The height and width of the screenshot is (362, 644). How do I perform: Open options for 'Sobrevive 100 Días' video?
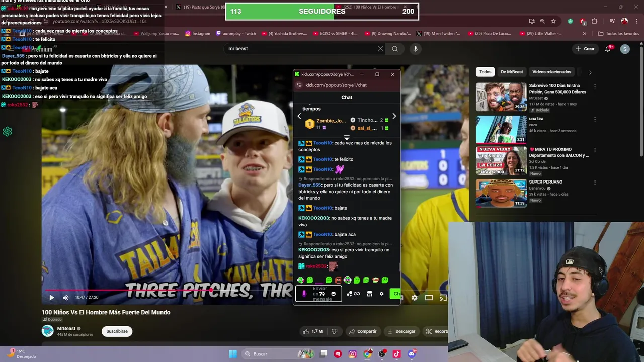(x=595, y=86)
